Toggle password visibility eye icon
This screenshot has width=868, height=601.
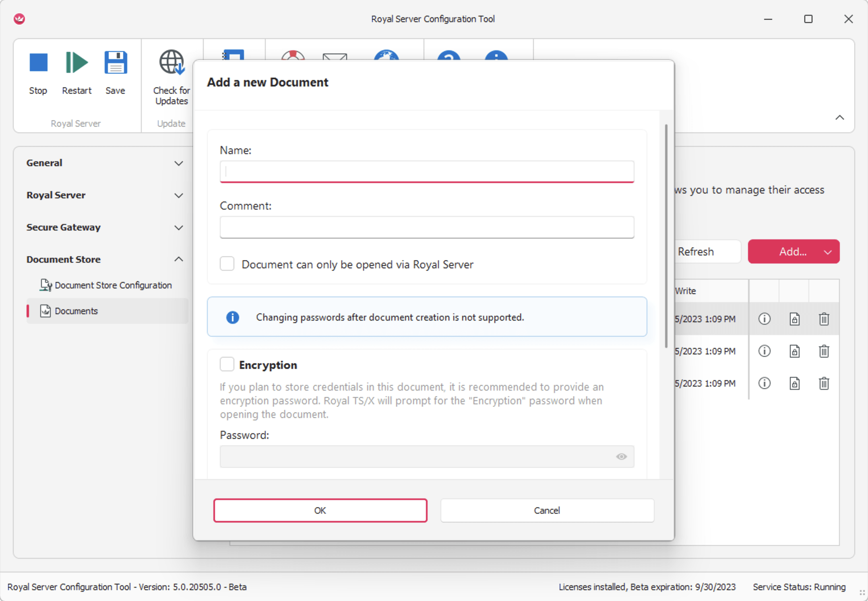tap(621, 457)
